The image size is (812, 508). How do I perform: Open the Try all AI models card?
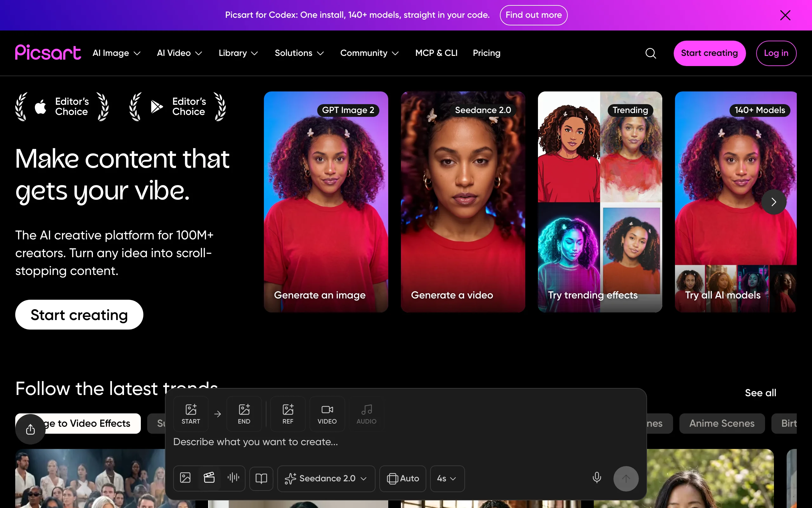pos(736,202)
